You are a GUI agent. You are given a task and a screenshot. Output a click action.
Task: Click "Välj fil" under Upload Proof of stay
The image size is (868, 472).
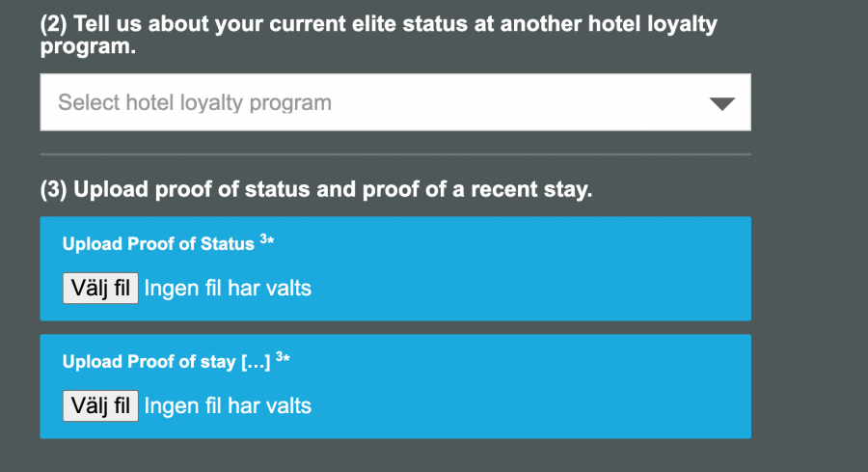point(100,405)
